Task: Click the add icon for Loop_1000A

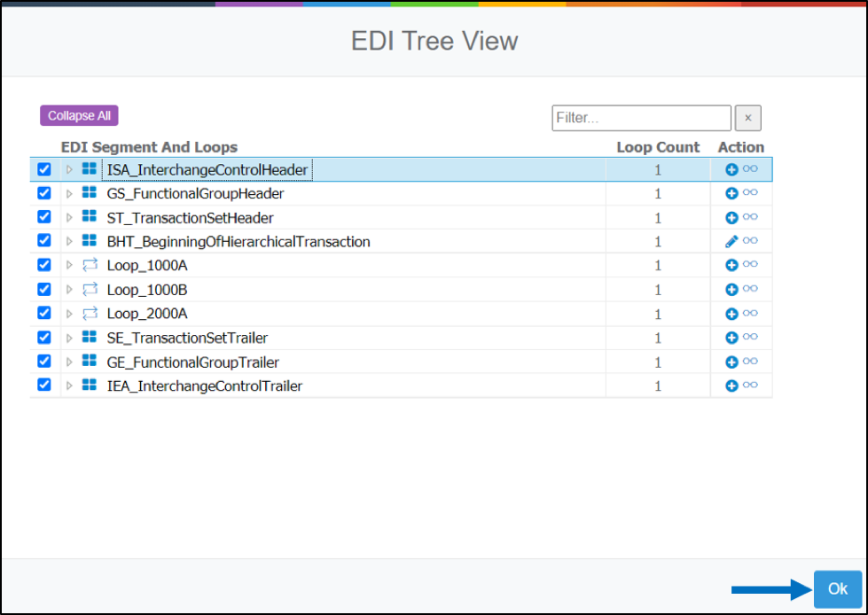Action: tap(731, 266)
